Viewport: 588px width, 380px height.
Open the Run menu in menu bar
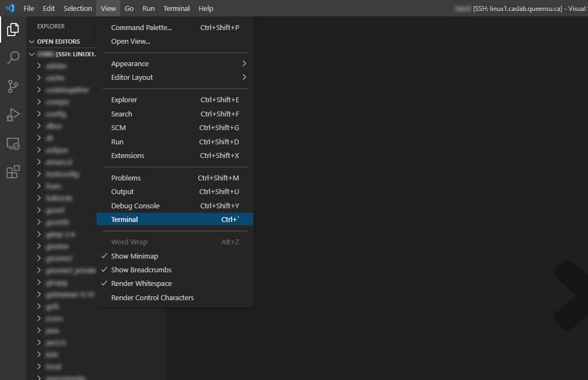click(148, 8)
